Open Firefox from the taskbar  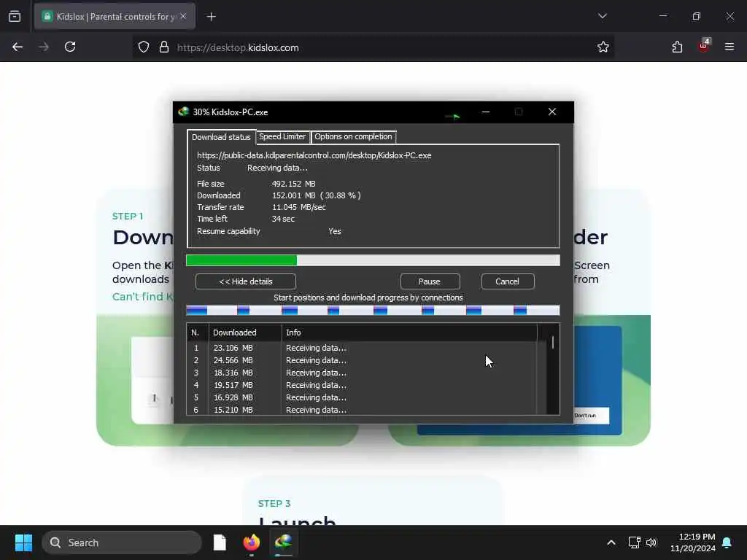point(252,542)
